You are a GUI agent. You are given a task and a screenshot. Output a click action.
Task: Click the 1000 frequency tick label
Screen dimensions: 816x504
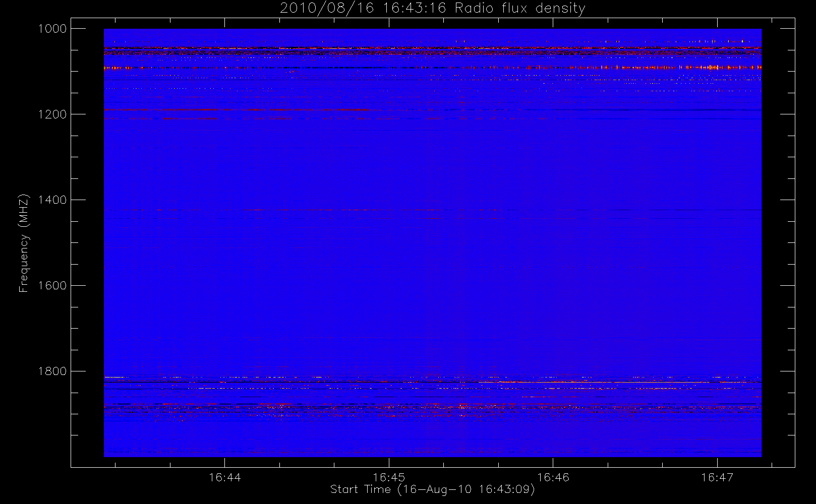[52, 29]
